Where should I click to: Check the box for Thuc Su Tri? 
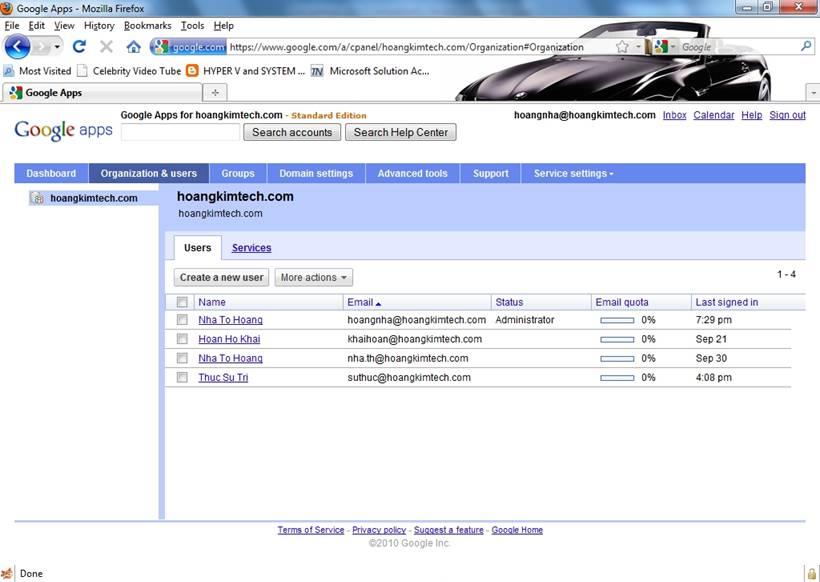[x=182, y=377]
